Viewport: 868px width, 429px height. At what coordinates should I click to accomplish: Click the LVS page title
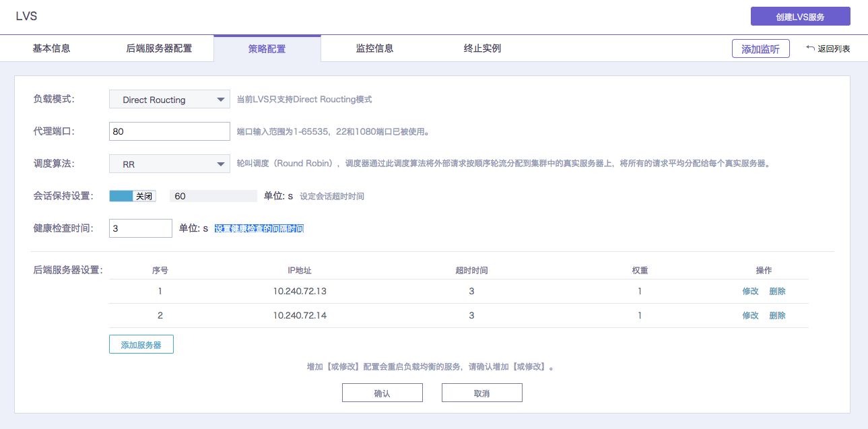tap(26, 16)
